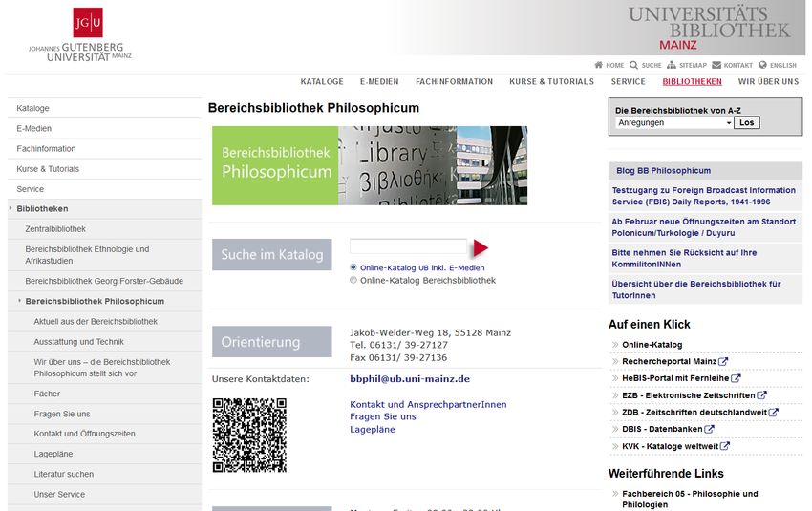Click the Suche magnifier icon
812x511 pixels.
coord(634,65)
